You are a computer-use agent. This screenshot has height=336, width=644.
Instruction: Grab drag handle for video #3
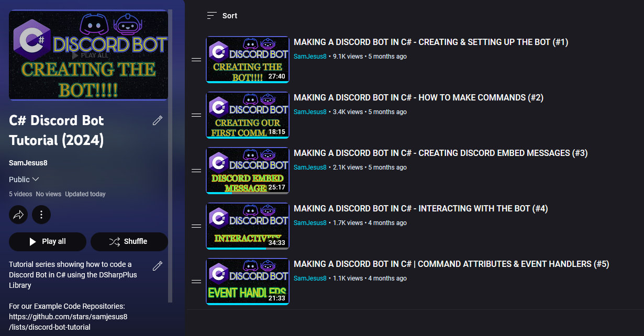(x=196, y=171)
